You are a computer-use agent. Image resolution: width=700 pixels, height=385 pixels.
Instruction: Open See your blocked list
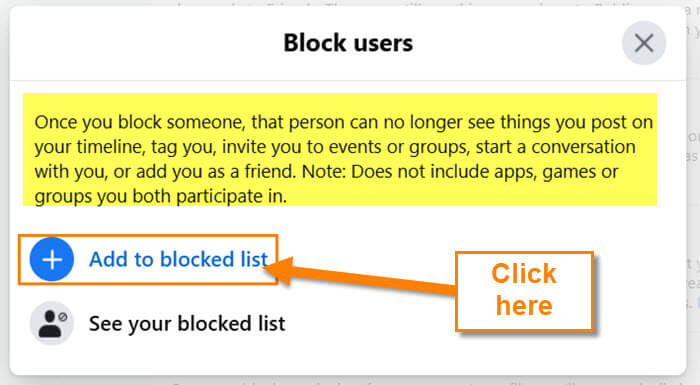(187, 323)
